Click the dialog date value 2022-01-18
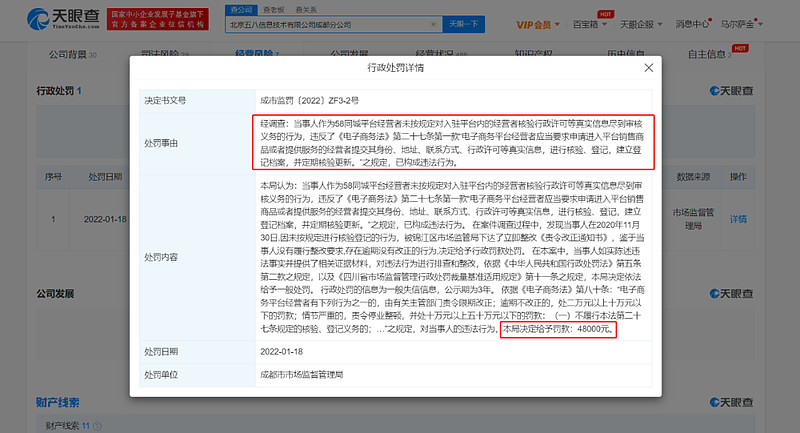The width and height of the screenshot is (800, 433). (281, 352)
